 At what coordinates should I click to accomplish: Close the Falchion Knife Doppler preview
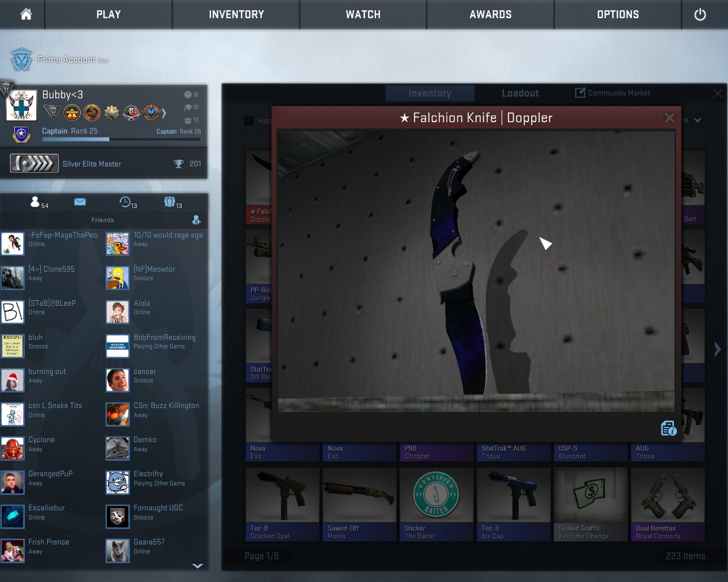(669, 118)
